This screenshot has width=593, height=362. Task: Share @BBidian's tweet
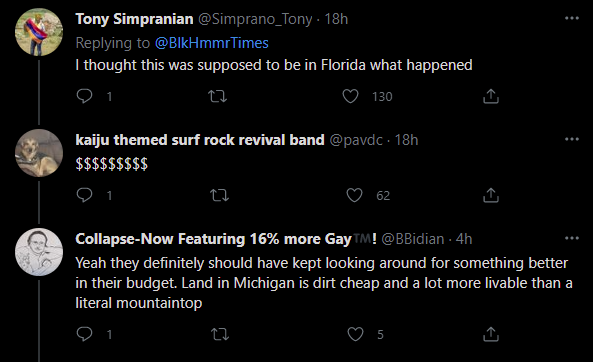491,334
